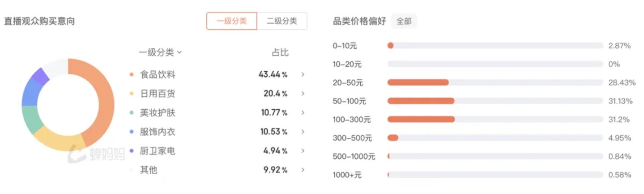Click the blue 服饰内衣 legend dot
Image resolution: width=644 pixels, height=194 pixels.
(x=131, y=132)
